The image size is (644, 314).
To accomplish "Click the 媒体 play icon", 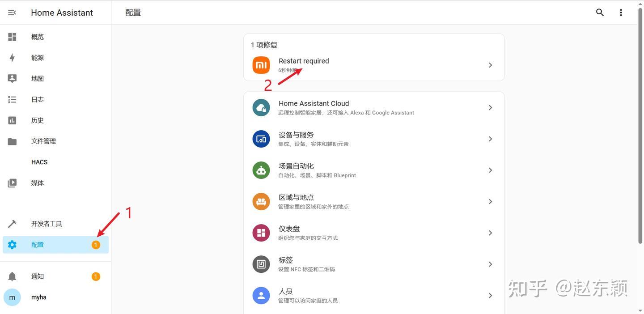I will [12, 183].
